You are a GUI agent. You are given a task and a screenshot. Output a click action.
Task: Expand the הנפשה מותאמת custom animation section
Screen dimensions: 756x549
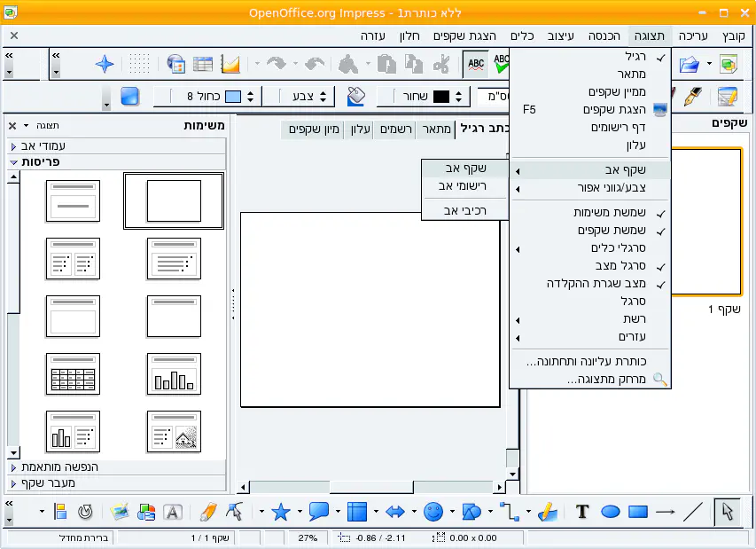[115, 467]
